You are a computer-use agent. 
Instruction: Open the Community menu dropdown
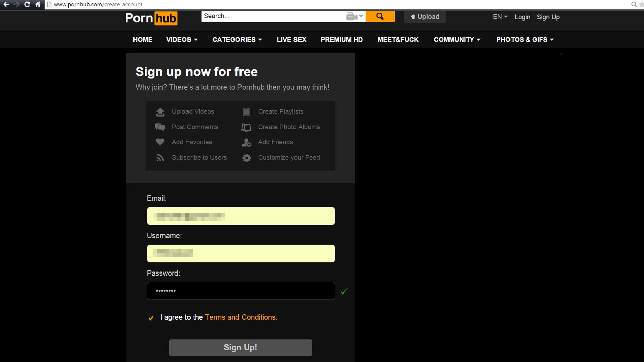click(457, 40)
